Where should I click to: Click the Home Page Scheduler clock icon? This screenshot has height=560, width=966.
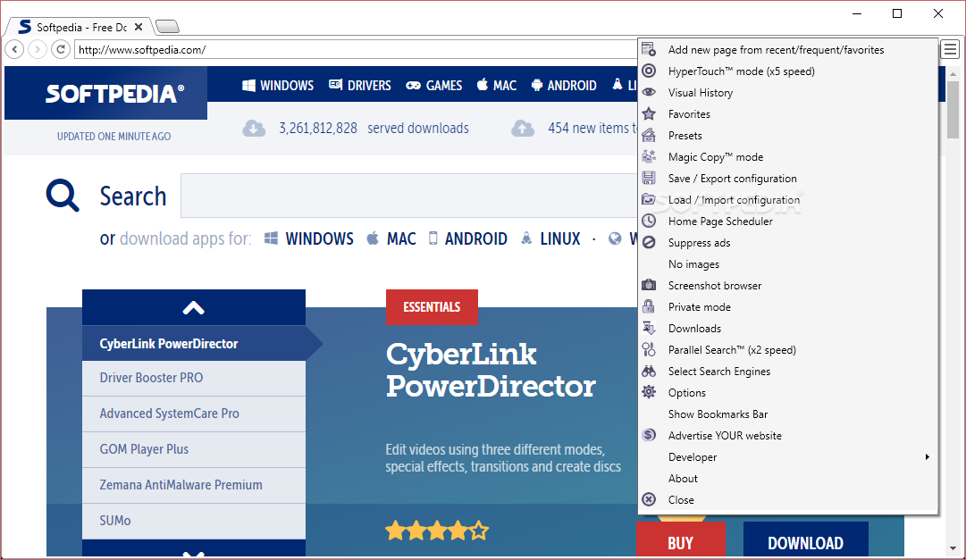[x=649, y=221]
